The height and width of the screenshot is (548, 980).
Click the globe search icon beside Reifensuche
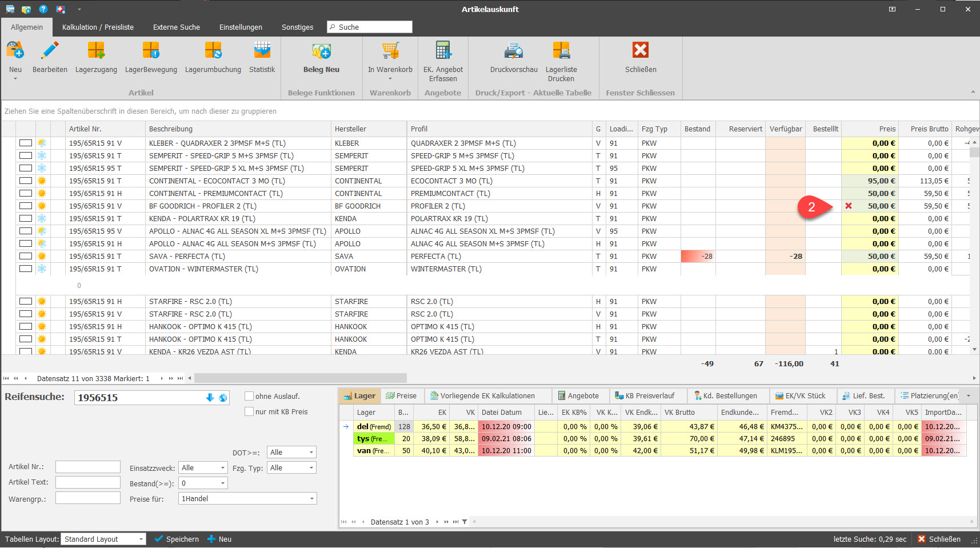coord(223,398)
